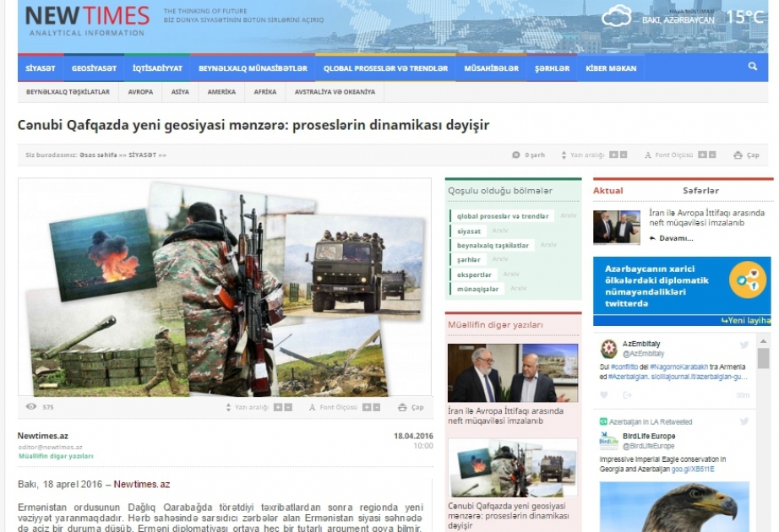Open BEYNƏLXALQ MÜNASİBƏTLƏR menu
Screen dimensions: 779x532
click(x=253, y=68)
